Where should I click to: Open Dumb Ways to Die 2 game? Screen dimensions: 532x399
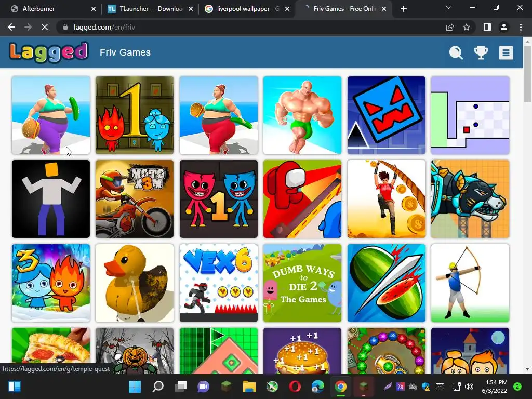pos(302,283)
